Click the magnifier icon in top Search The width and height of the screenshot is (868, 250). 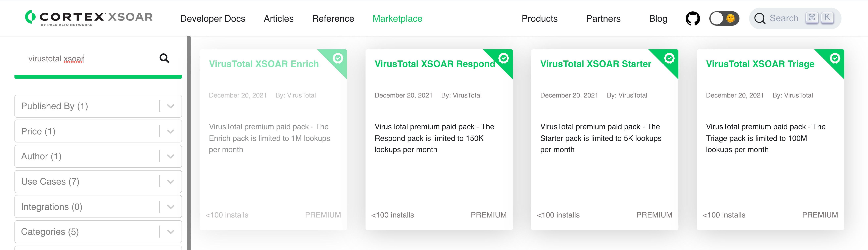pos(760,18)
